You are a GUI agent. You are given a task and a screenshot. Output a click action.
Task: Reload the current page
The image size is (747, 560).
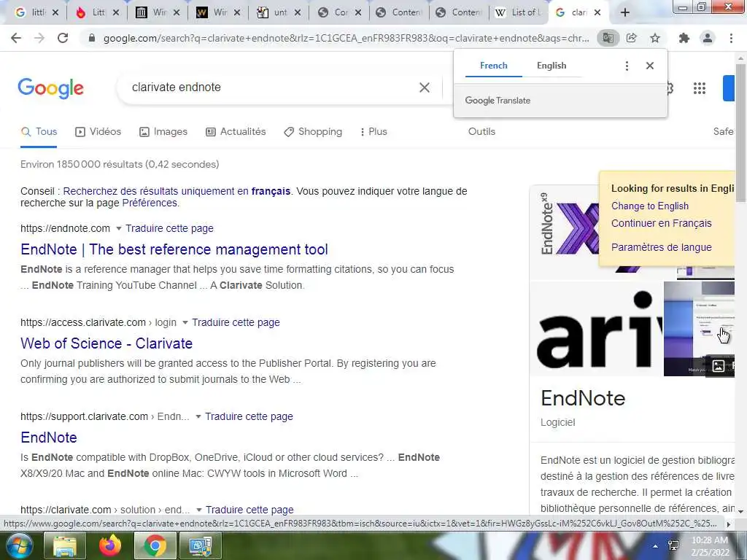63,38
